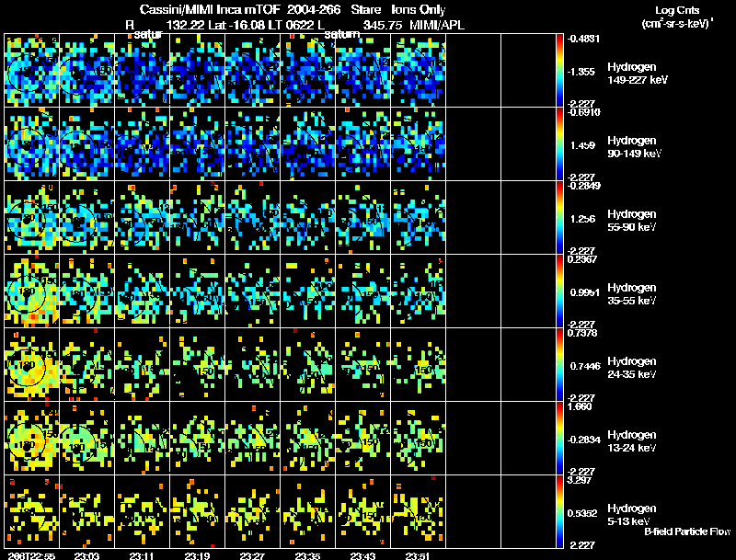Open the 13-24 keV image at 23:43
This screenshot has width=736, height=560.
362,438
